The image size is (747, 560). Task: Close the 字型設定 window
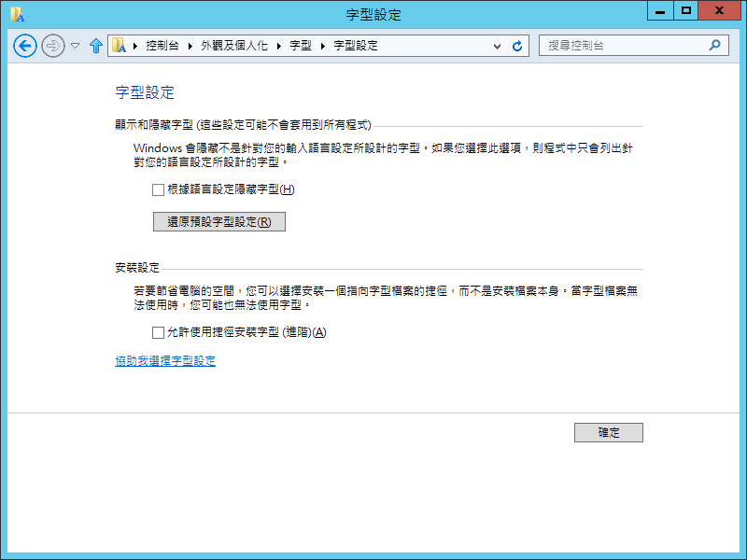pos(719,10)
